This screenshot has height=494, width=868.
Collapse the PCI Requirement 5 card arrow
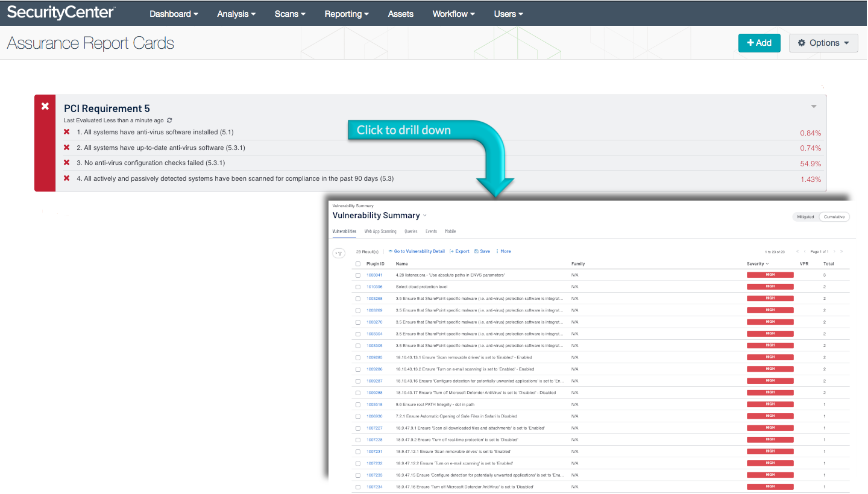(x=814, y=107)
